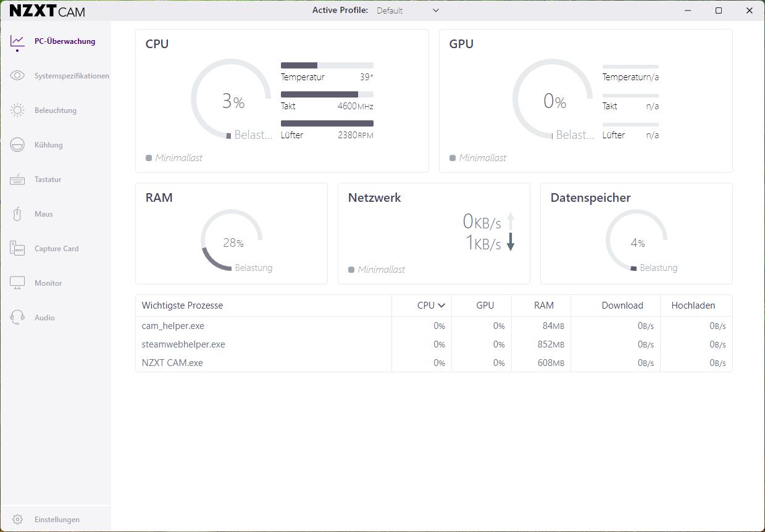Open the Kühlung cooling icon
Viewport: 765px width, 532px height.
tap(17, 145)
